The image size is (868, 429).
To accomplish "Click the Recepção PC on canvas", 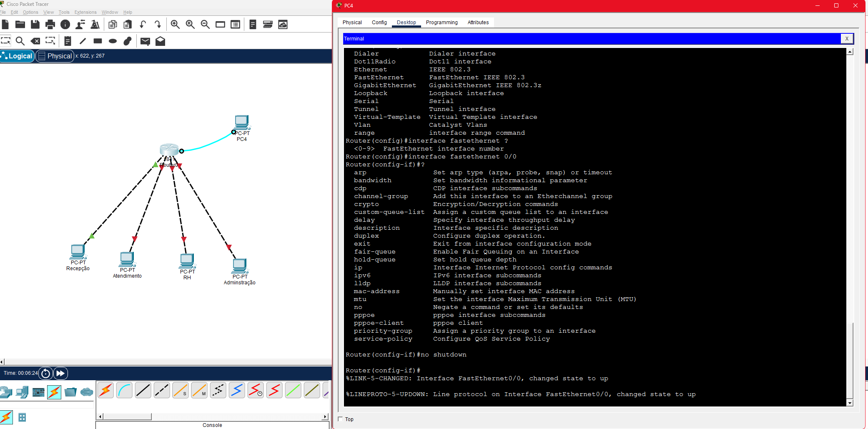I will pos(78,252).
